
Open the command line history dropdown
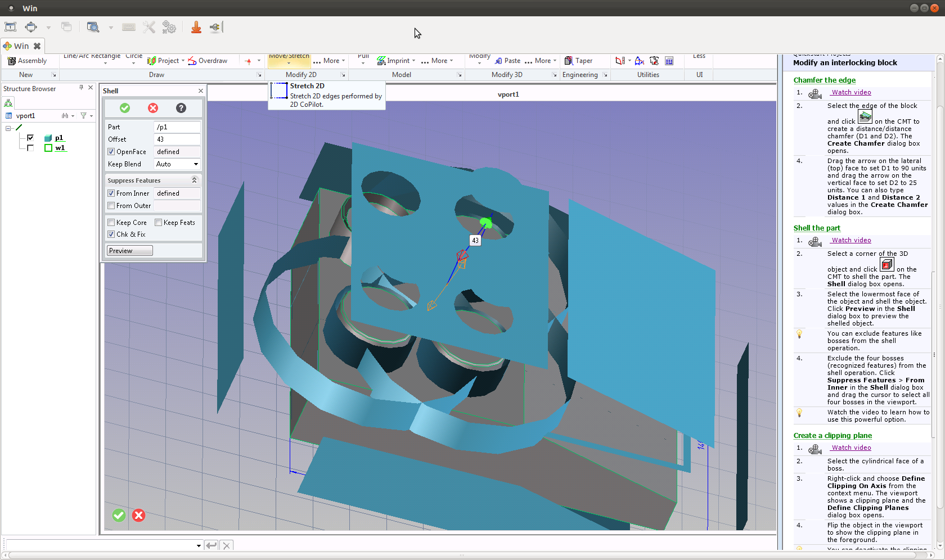point(199,545)
